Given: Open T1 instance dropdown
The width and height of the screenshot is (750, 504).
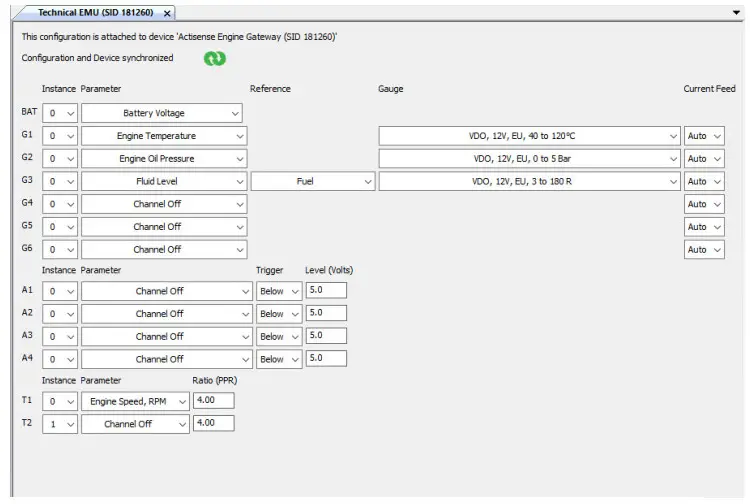Looking at the screenshot, I should coord(60,402).
